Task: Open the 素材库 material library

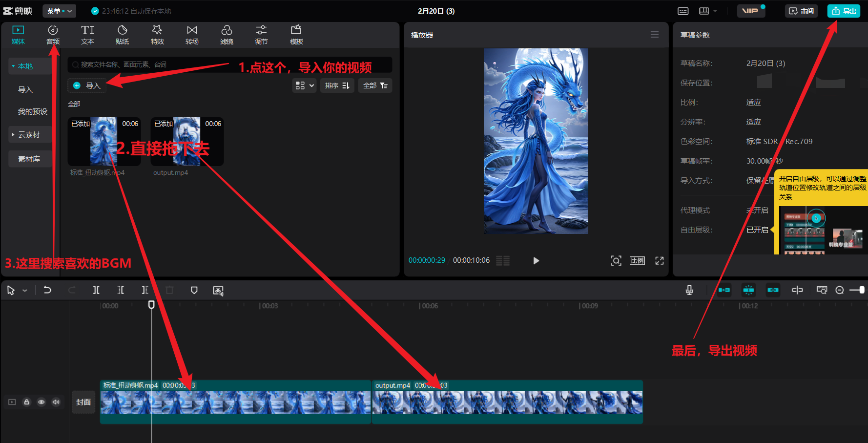Action: 29,159
